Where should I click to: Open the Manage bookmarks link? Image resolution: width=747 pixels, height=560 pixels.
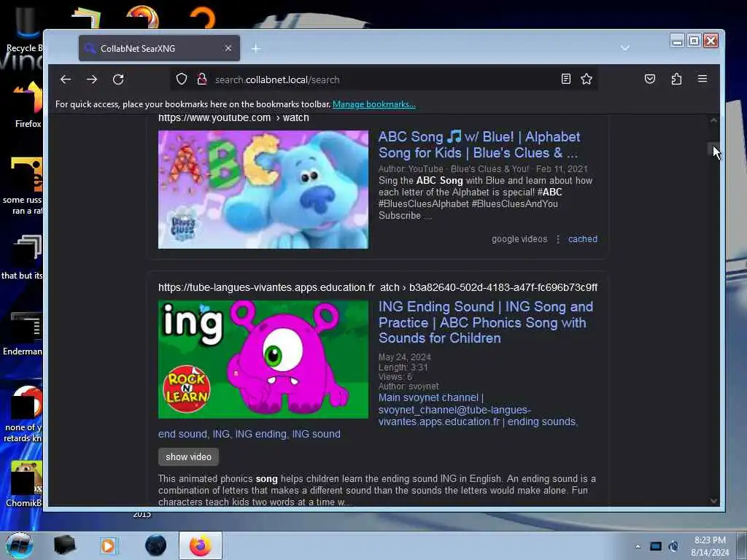point(374,104)
